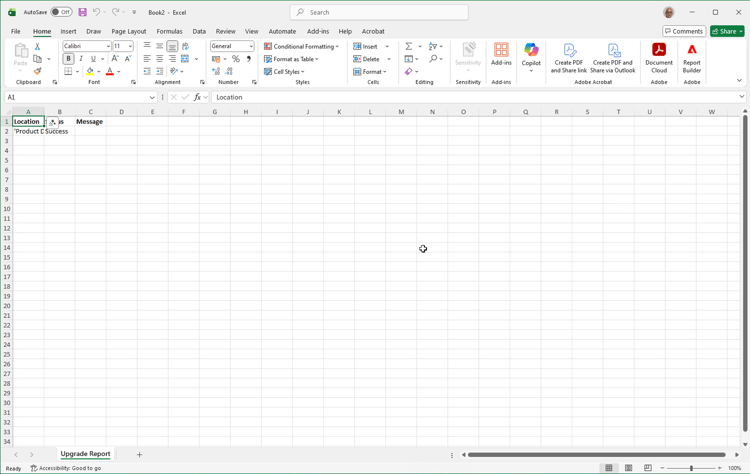The width and height of the screenshot is (750, 474).
Task: Click the yellow Fill Color swatch
Action: pos(90,71)
